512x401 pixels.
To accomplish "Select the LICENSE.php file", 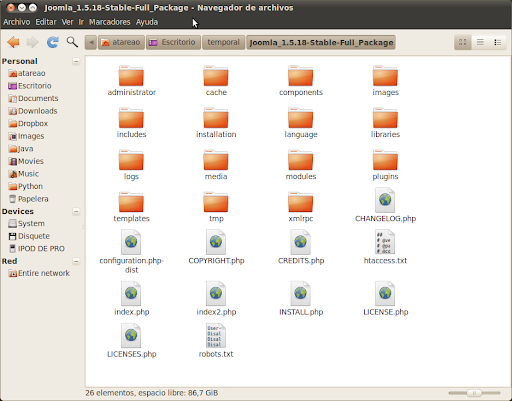I will click(x=385, y=299).
